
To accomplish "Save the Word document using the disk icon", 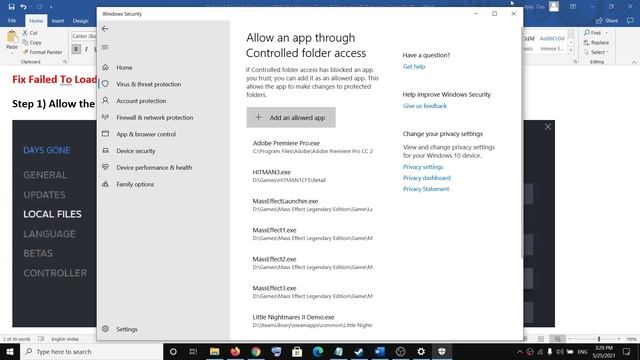I will click(x=11, y=7).
